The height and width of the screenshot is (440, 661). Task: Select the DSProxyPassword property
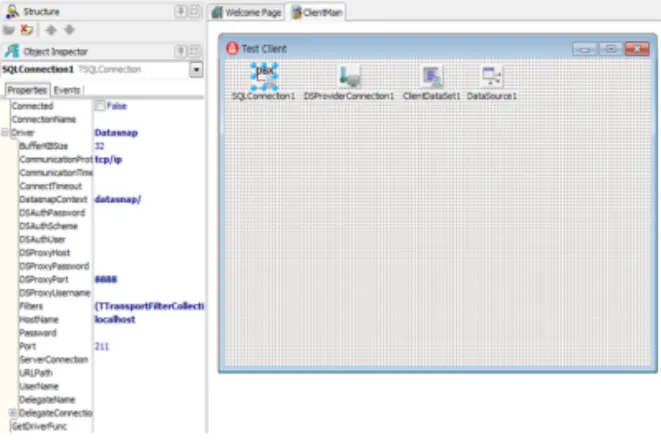click(54, 266)
